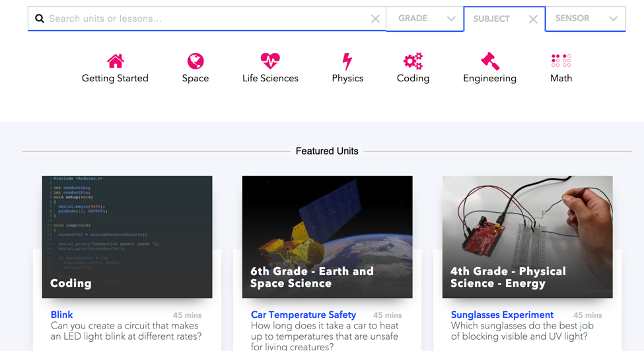Open the Coding category label
644x351 pixels.
click(x=413, y=78)
